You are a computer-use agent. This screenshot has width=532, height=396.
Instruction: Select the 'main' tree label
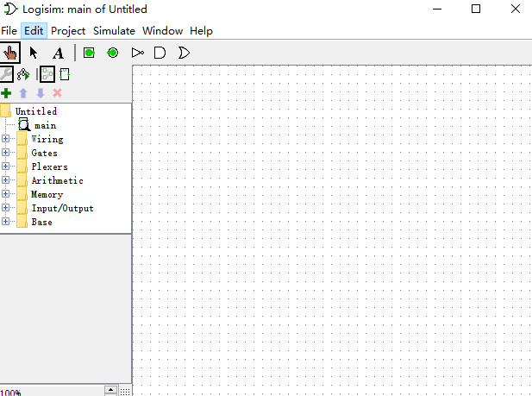(45, 125)
